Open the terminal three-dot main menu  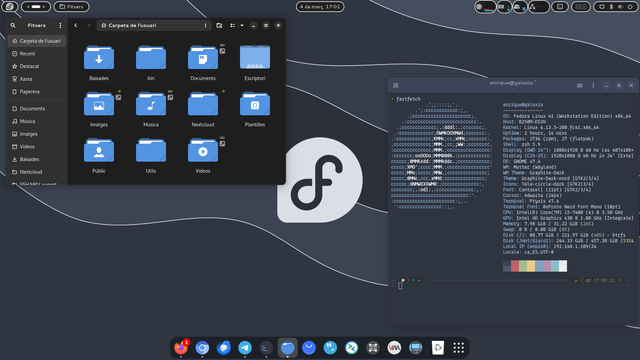pyautogui.click(x=593, y=85)
